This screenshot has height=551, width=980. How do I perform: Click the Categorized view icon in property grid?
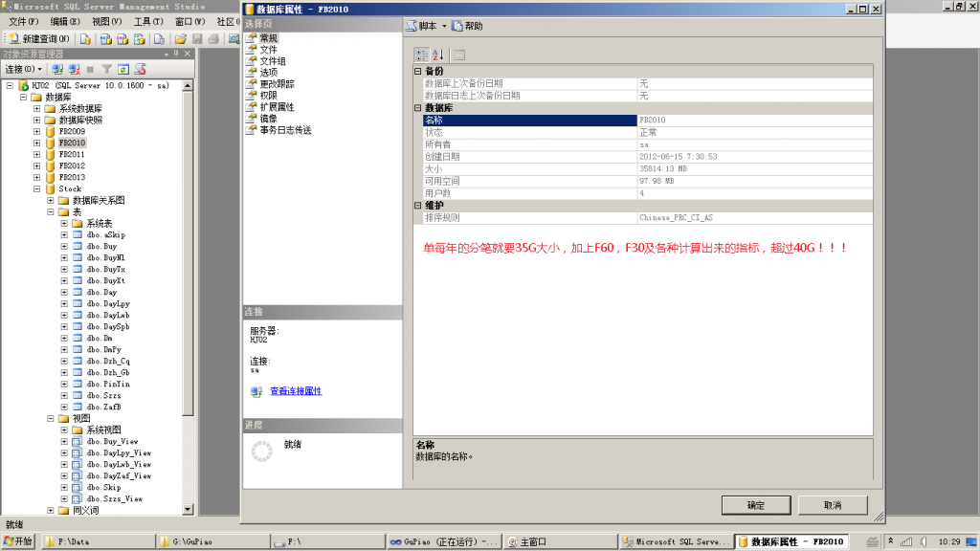click(422, 55)
